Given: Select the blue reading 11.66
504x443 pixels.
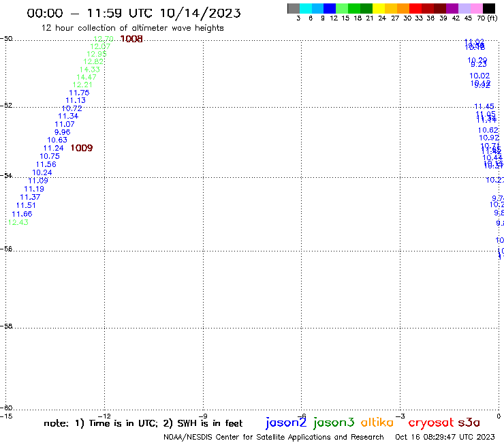Looking at the screenshot, I should point(22,214).
